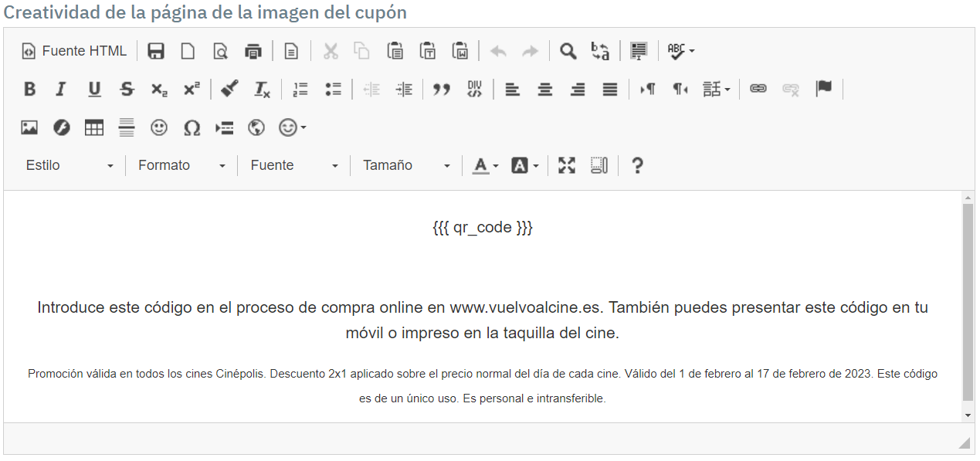Center align the text

(545, 89)
